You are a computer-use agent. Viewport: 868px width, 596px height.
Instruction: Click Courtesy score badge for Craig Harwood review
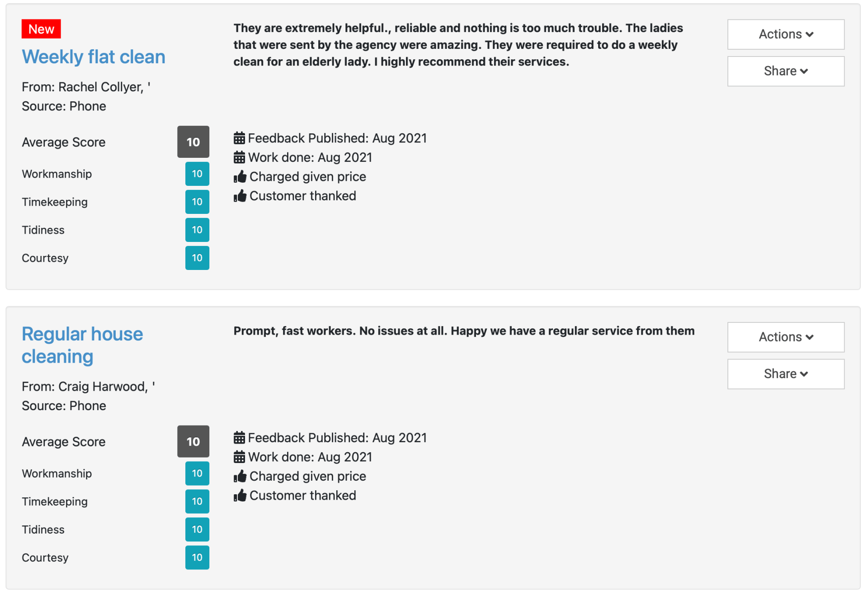pyautogui.click(x=197, y=558)
